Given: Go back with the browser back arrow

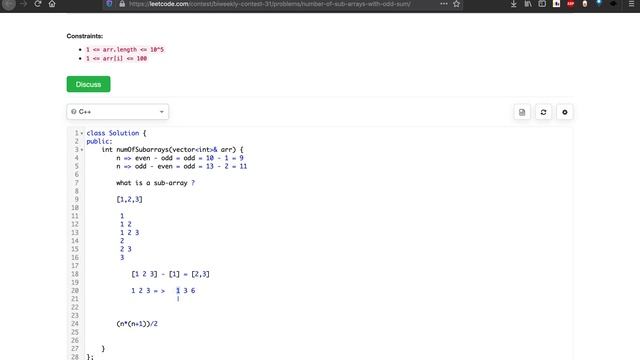Looking at the screenshot, I should pyautogui.click(x=9, y=4).
